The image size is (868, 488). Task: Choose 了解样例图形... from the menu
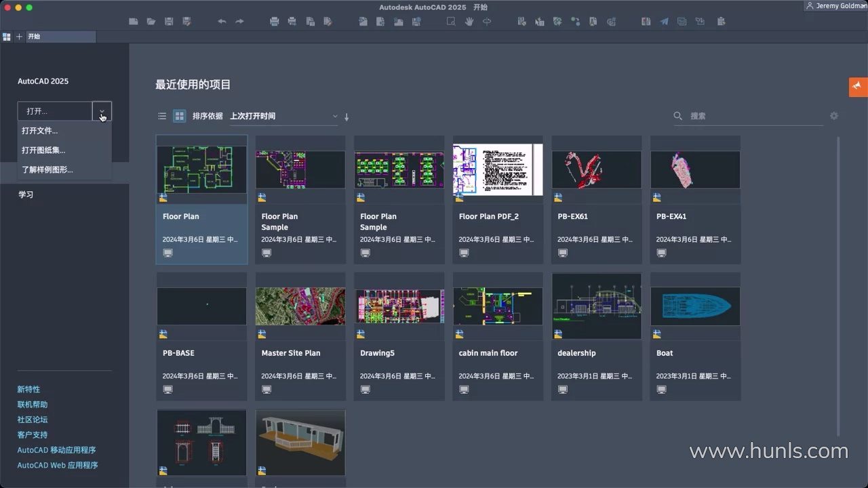coord(47,169)
